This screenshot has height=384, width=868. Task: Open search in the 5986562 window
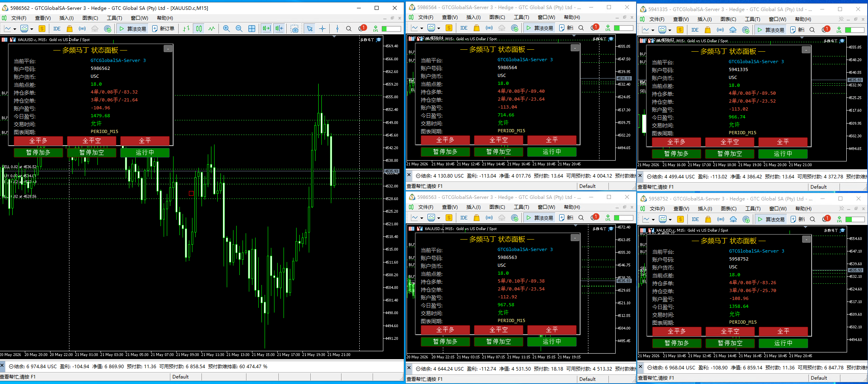(349, 28)
